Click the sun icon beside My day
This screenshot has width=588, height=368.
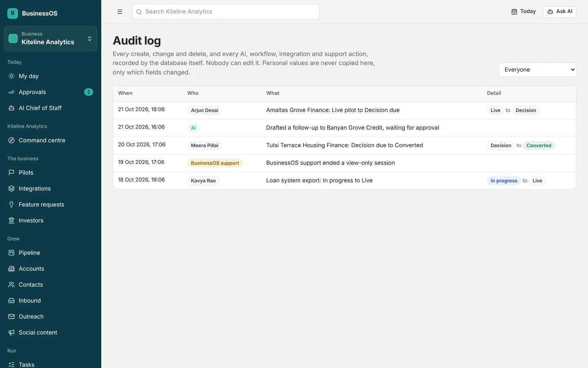point(11,76)
